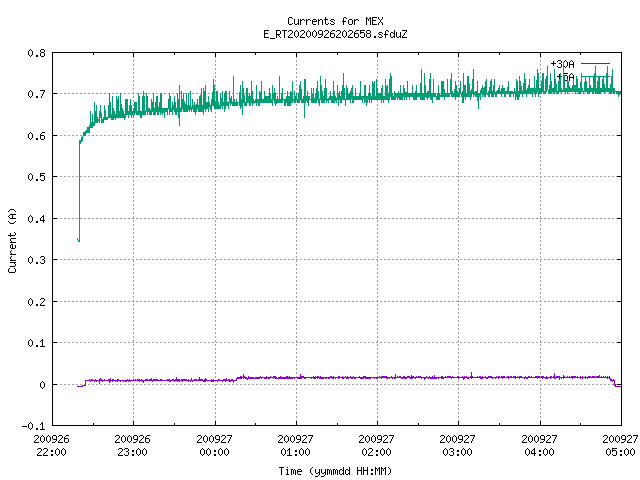This screenshot has height=480, width=640.
Task: Click the y-axis tick label 0.3
Action: pos(36,260)
